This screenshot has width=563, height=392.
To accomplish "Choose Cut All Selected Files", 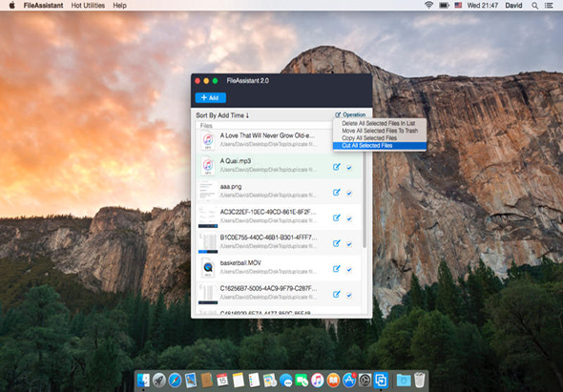I will point(380,145).
